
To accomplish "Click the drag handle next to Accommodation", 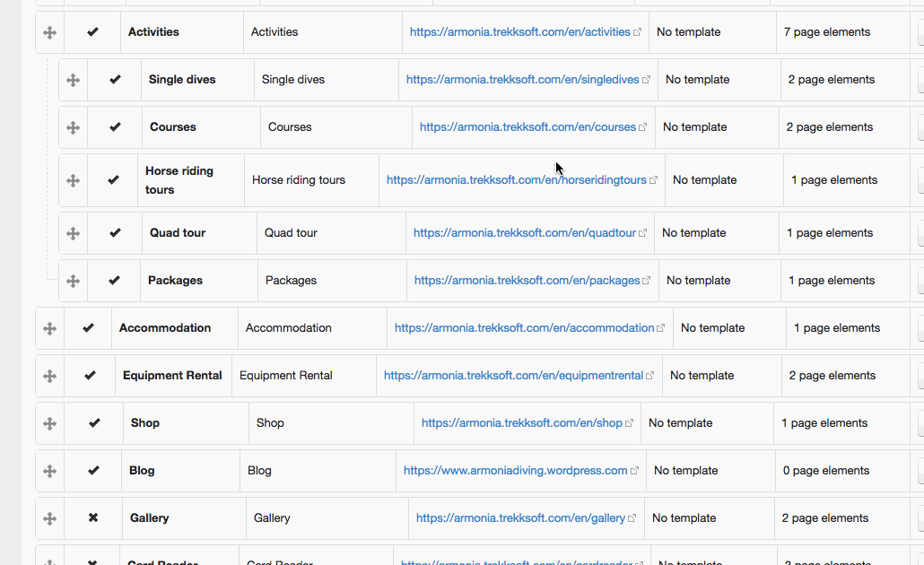I will pos(49,328).
